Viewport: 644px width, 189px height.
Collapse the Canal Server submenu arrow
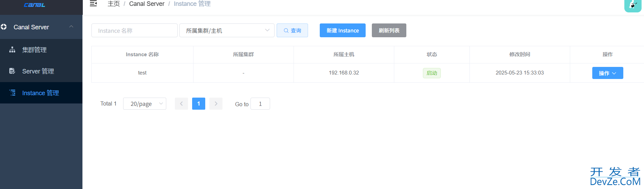pyautogui.click(x=71, y=27)
